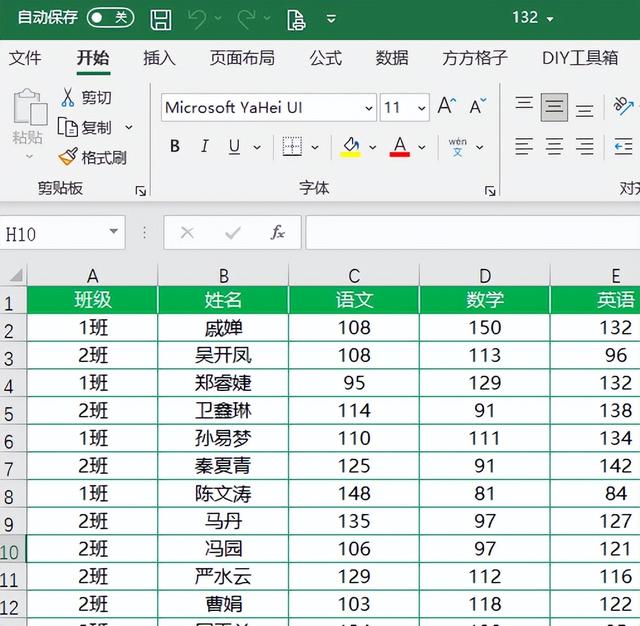Viewport: 640px width, 626px height.
Task: Toggle the AutoSave switch
Action: (111, 18)
